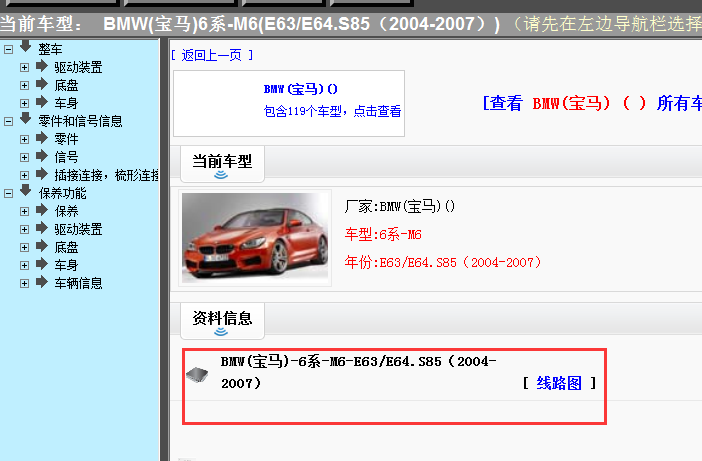Expand 底盘 under 保养功能

click(x=24, y=248)
